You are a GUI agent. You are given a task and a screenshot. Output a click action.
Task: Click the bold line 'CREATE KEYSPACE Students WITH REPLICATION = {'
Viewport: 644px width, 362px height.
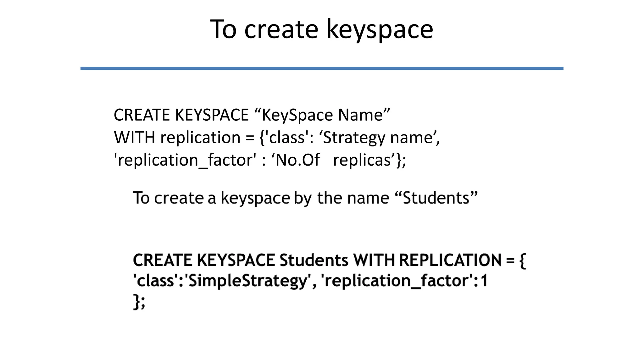pos(330,261)
